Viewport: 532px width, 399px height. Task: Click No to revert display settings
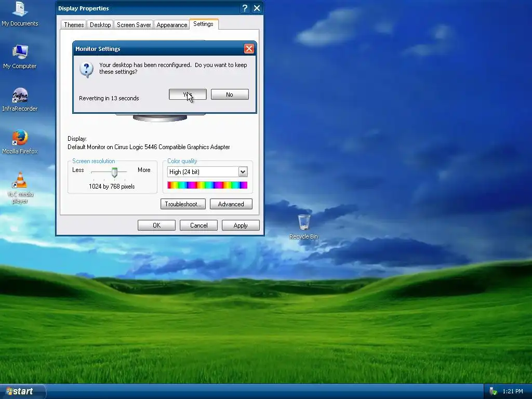pyautogui.click(x=230, y=95)
